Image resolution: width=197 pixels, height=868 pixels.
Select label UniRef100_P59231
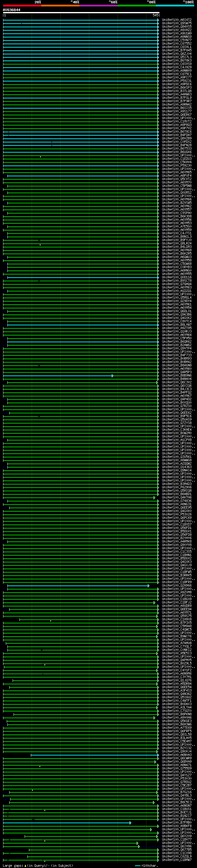[176, 81]
